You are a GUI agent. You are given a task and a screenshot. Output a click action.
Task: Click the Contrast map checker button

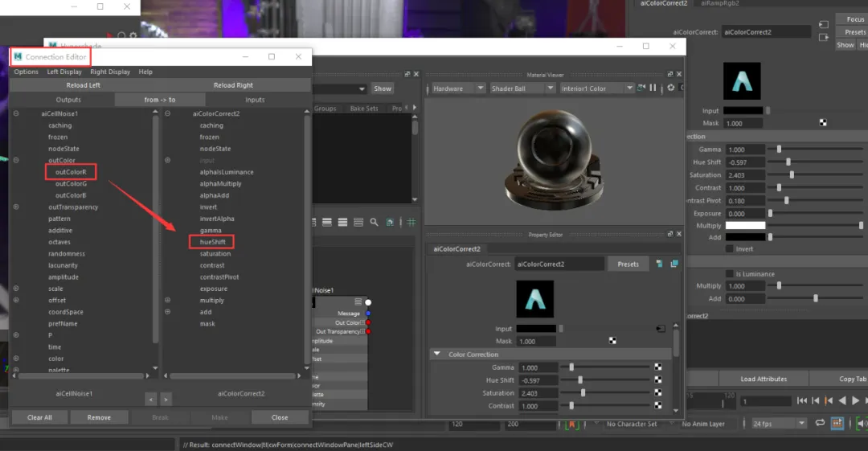[657, 405]
